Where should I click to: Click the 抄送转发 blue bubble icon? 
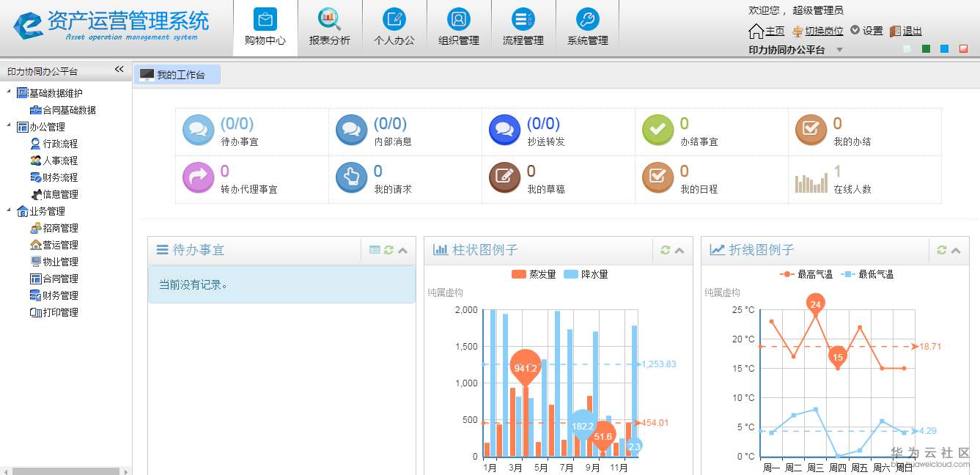click(504, 130)
